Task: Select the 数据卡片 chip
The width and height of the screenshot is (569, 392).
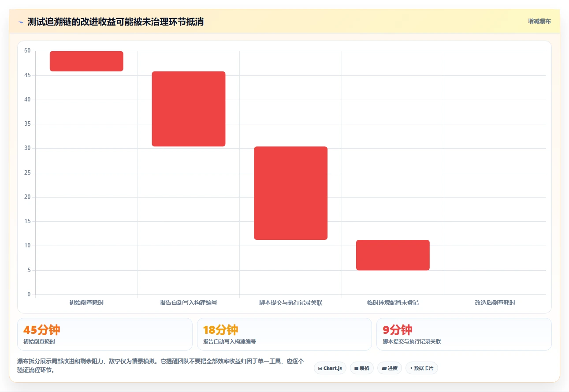Action: (422, 368)
